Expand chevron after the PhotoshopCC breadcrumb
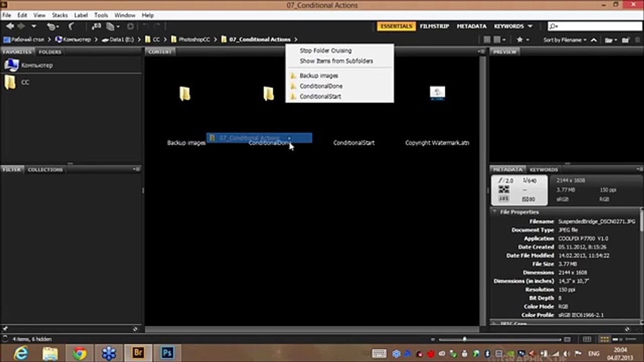The width and height of the screenshot is (644, 362). (215, 39)
